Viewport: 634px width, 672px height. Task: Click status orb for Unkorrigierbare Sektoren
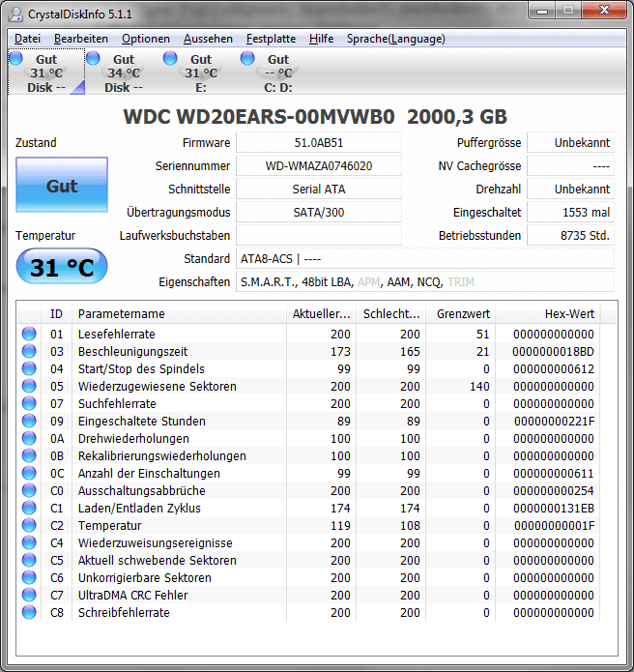coord(29,577)
